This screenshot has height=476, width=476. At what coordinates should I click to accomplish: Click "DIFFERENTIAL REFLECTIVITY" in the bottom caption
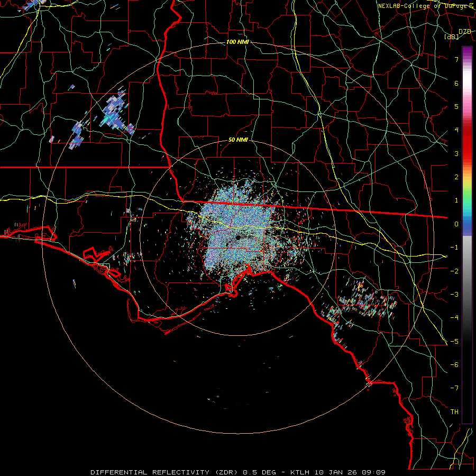(150, 472)
